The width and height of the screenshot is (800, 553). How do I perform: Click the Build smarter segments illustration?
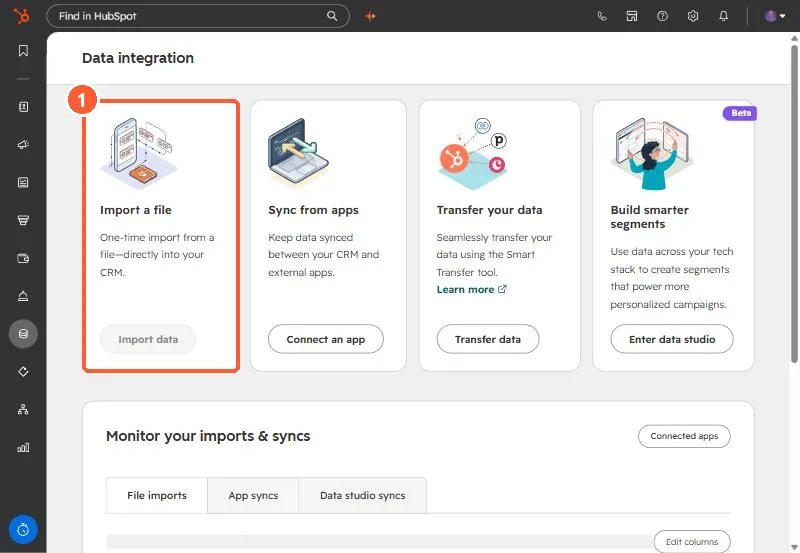point(653,154)
